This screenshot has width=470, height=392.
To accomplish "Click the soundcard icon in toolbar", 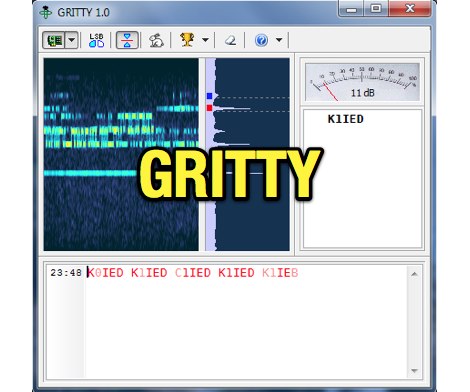I will [54, 40].
